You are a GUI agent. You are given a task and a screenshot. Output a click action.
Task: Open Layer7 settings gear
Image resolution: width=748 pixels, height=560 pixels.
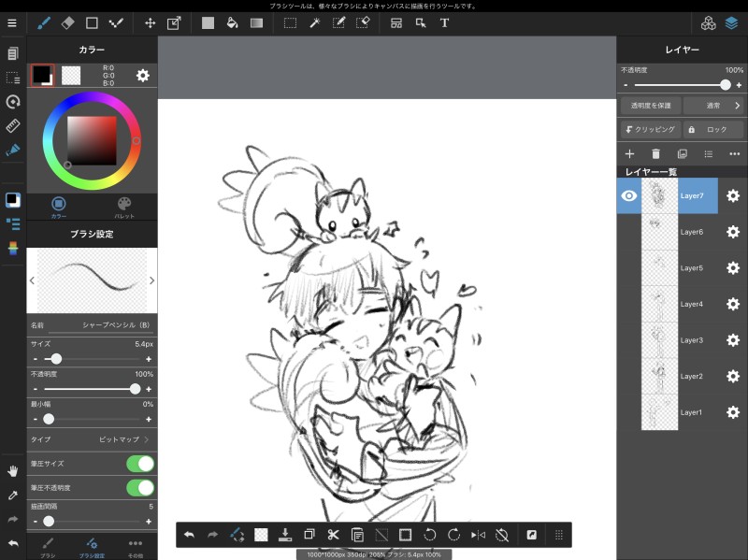coord(733,195)
